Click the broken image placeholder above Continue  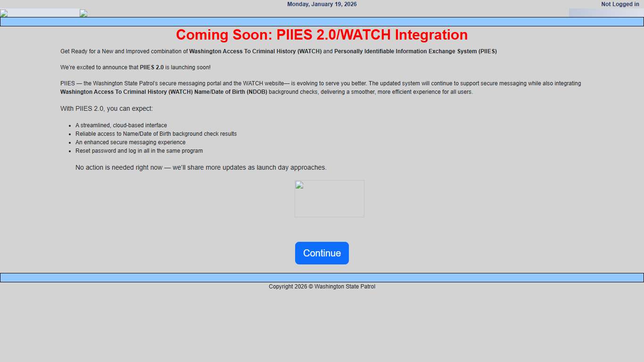[329, 198]
